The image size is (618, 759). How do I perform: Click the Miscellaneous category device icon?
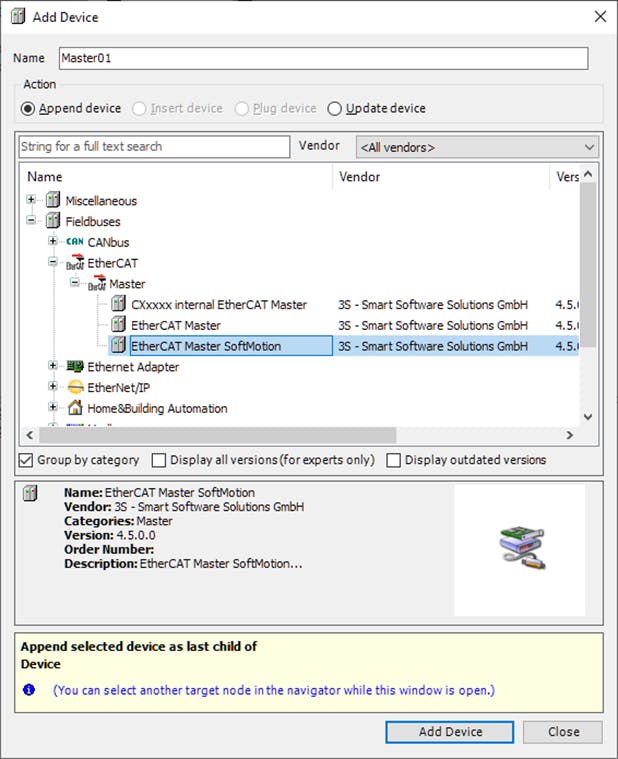(53, 201)
